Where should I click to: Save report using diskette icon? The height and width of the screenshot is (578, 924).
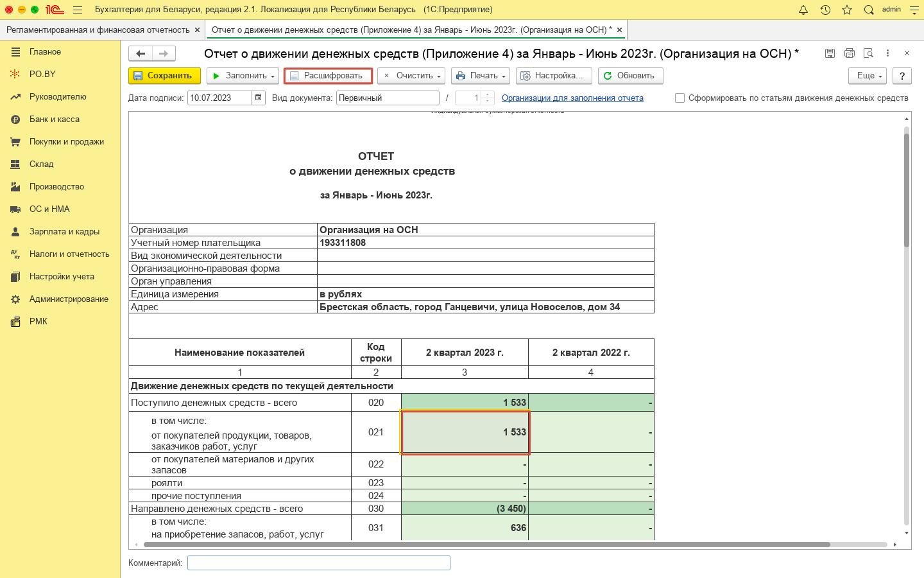pyautogui.click(x=830, y=53)
